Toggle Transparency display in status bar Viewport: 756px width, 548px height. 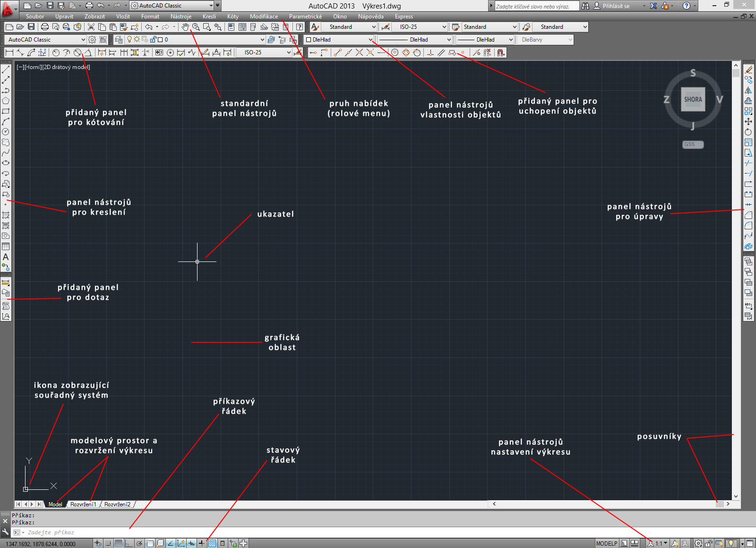[212, 543]
